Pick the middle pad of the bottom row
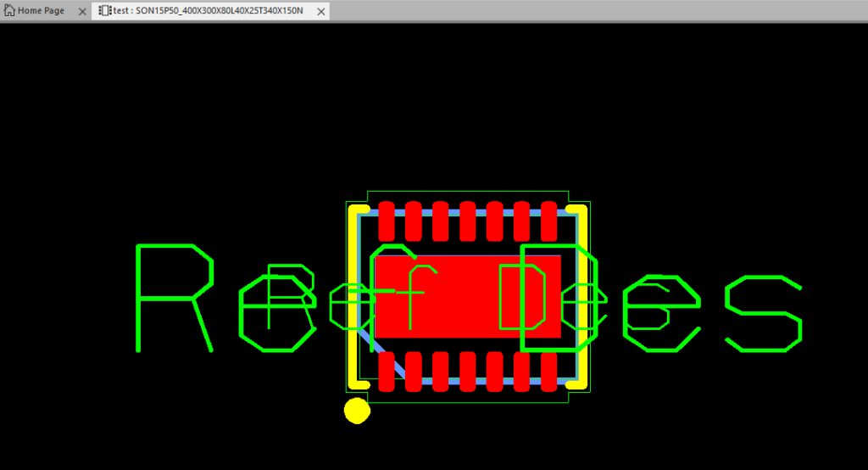Screen dimensions: 868x470 tap(468, 372)
